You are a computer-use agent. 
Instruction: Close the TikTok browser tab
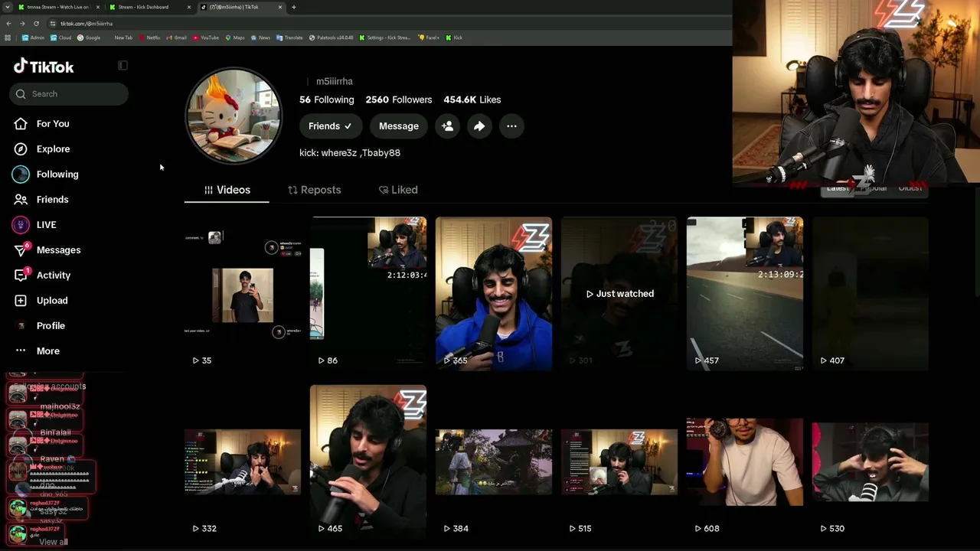[280, 7]
